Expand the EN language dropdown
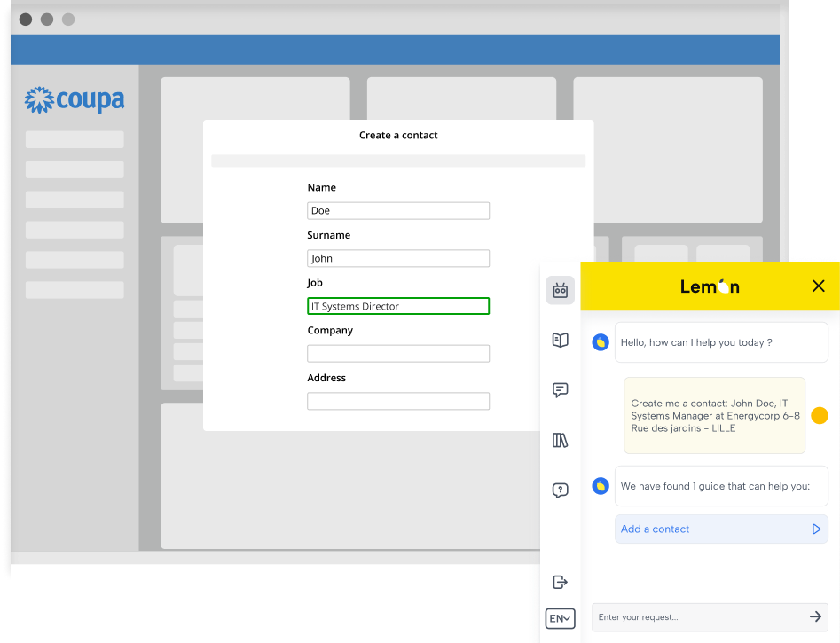This screenshot has width=840, height=643. pos(560,618)
